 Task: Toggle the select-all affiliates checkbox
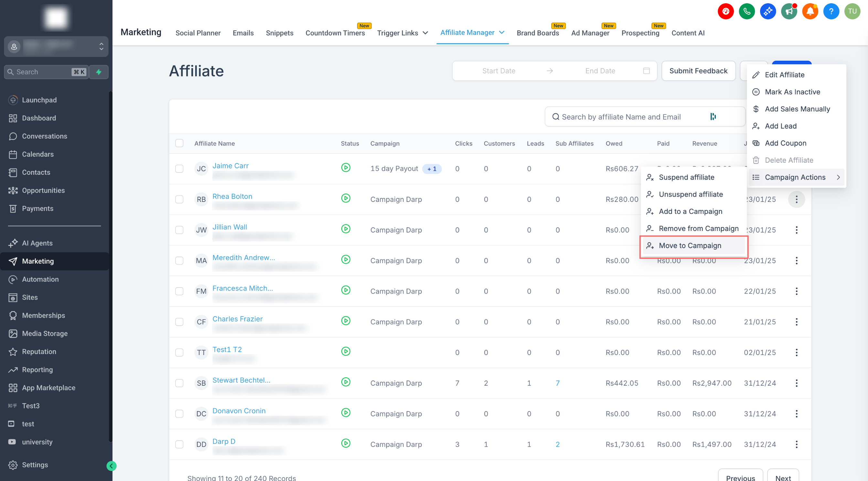(x=179, y=143)
